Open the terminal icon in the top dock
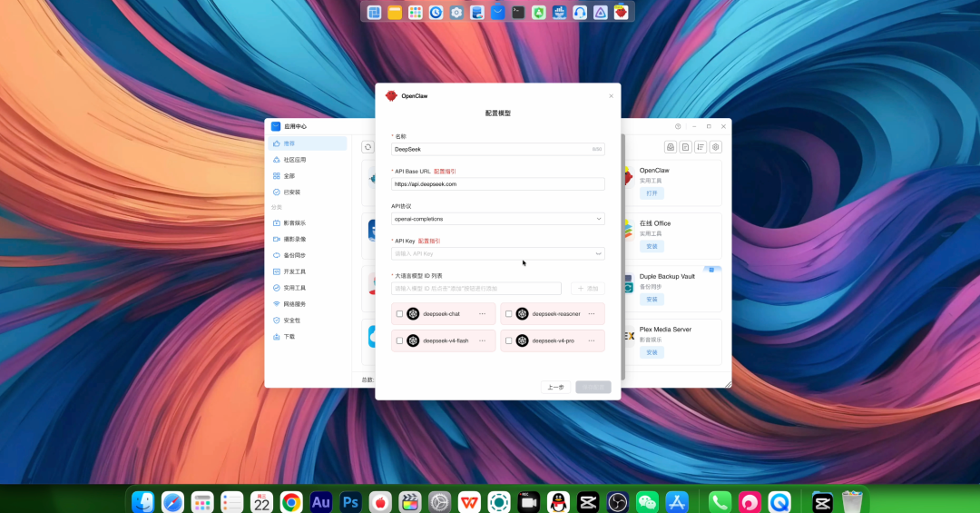This screenshot has height=513, width=980. coord(518,12)
